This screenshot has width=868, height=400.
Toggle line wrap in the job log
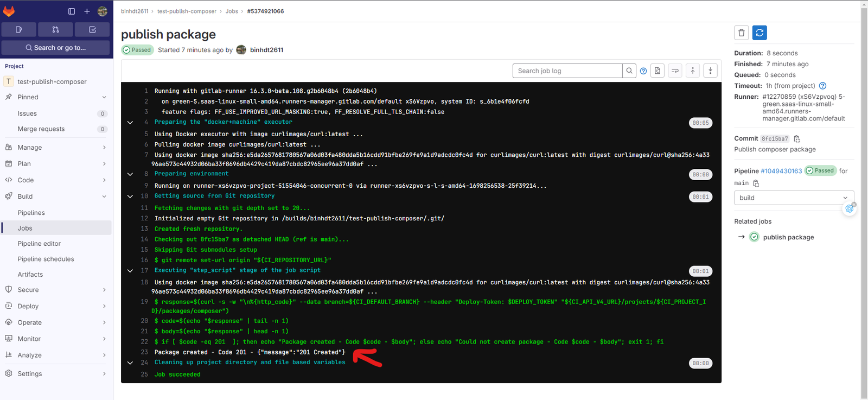(x=675, y=71)
